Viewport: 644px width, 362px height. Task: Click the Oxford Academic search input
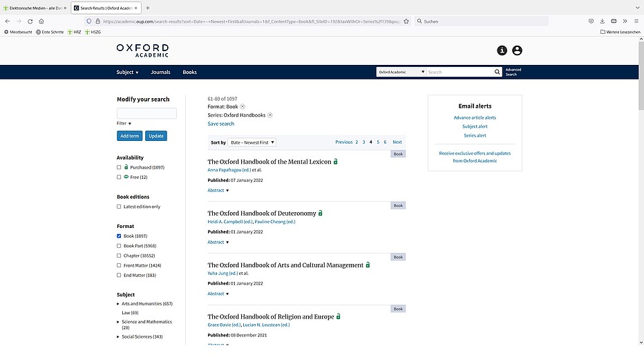(460, 73)
